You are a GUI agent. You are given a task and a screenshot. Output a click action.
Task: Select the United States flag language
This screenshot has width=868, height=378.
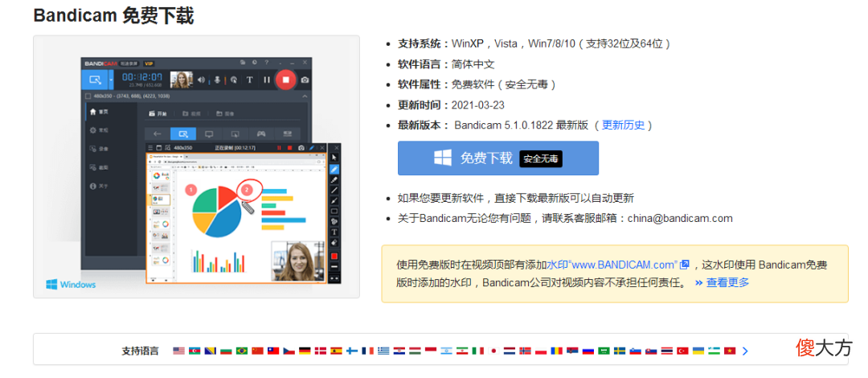coord(178,351)
